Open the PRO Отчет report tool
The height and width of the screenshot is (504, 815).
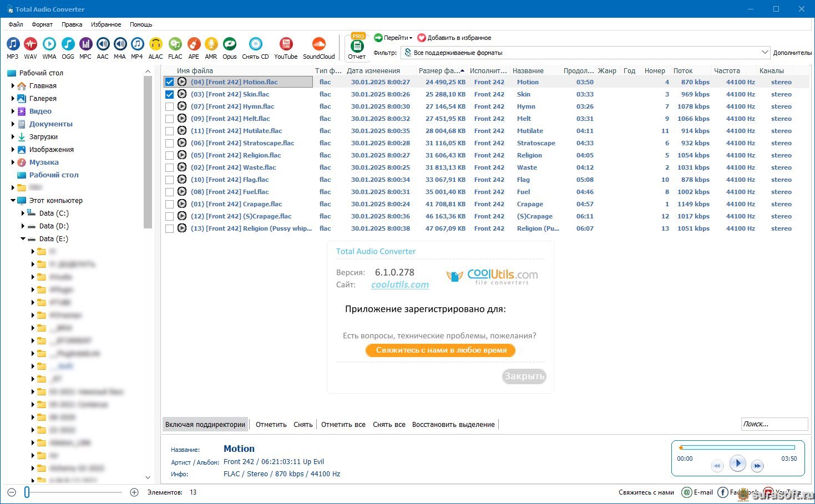click(x=357, y=47)
